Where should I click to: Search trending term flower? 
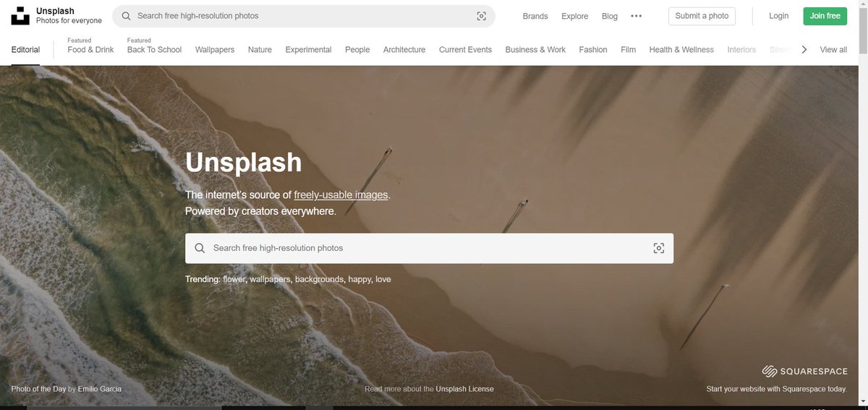234,279
